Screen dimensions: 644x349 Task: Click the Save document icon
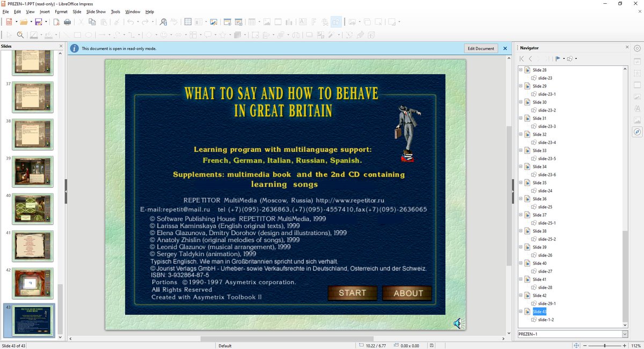38,22
